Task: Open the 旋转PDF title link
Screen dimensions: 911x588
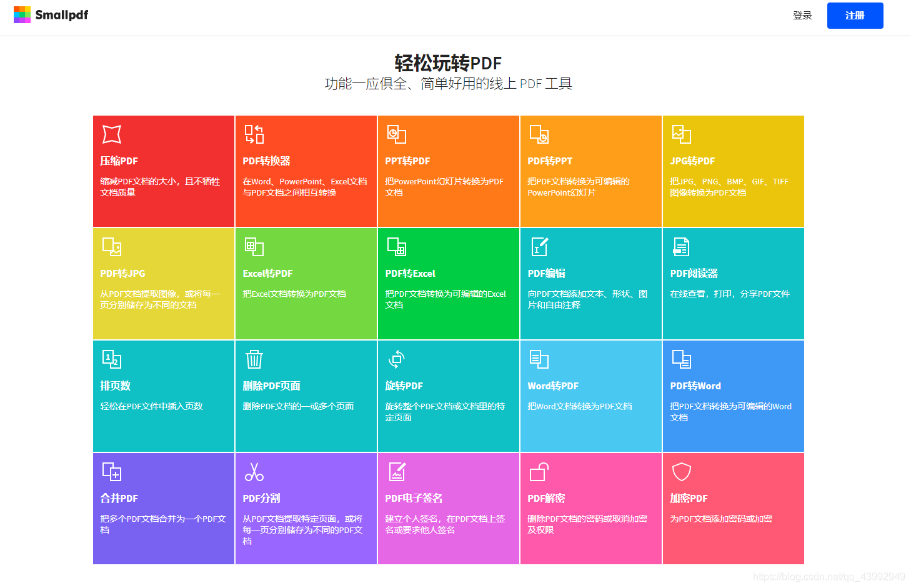Action: pyautogui.click(x=404, y=386)
